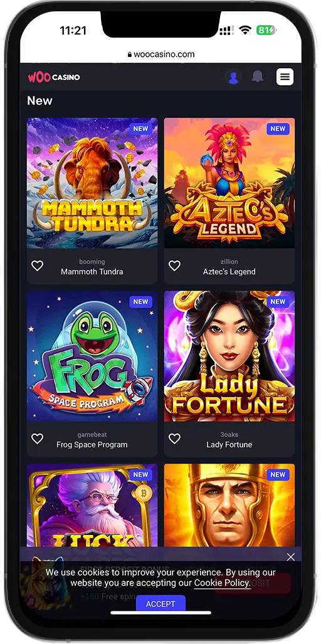Image resolution: width=321 pixels, height=644 pixels.
Task: Favorite Aztec's Legend with heart icon
Action: click(175, 266)
